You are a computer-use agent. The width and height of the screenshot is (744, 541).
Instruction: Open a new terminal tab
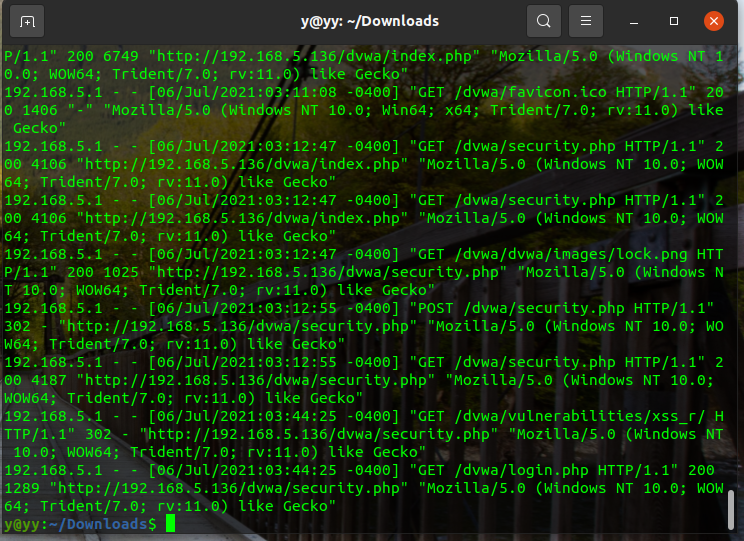[x=27, y=21]
